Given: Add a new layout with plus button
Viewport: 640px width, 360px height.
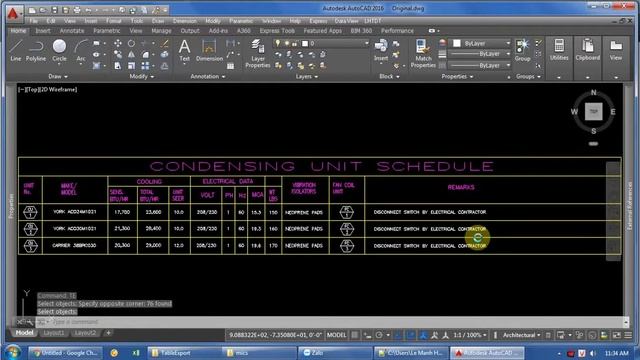Looking at the screenshot, I should pyautogui.click(x=108, y=333).
